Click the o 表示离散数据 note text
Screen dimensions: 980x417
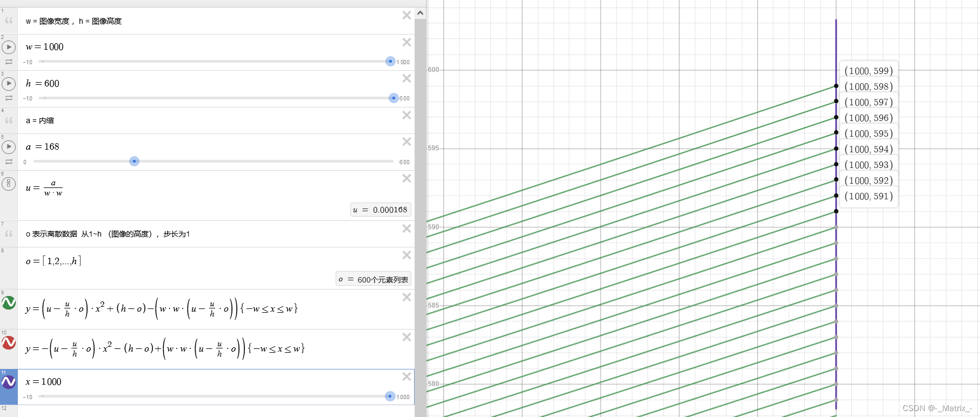[x=108, y=234]
